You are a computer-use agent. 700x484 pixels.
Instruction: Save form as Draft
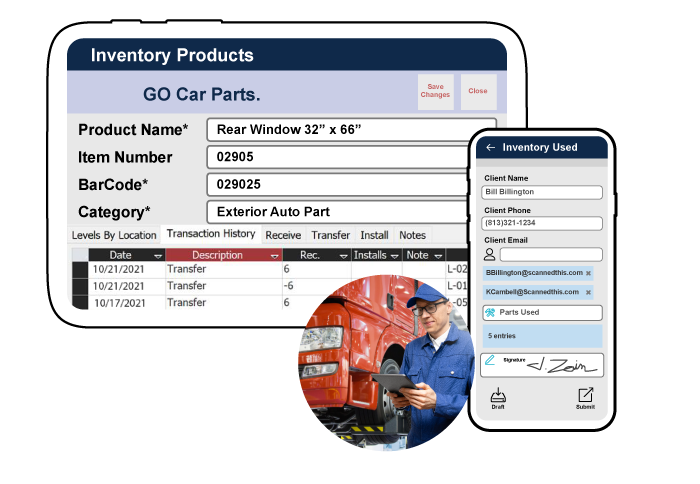(x=498, y=398)
